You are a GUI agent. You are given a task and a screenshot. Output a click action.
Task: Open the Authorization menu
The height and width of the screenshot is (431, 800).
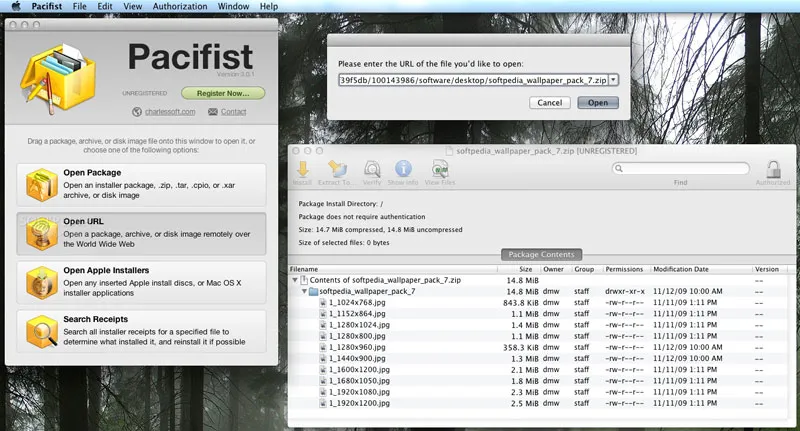tap(180, 6)
